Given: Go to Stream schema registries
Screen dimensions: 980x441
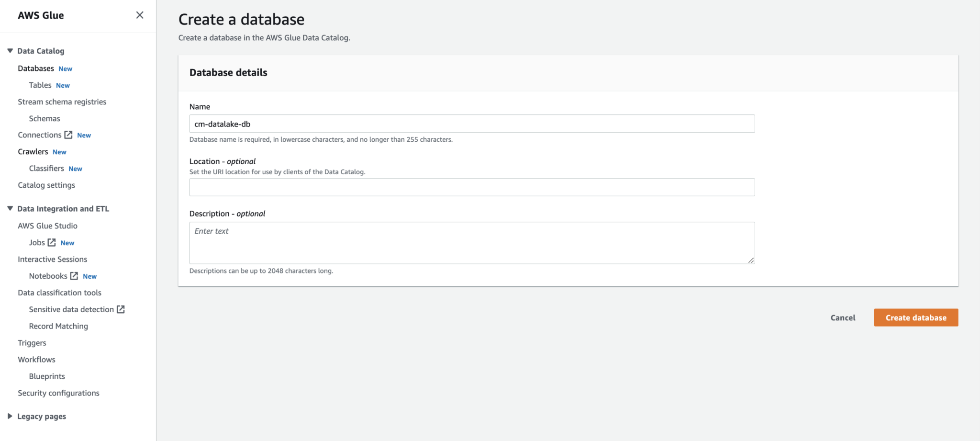Looking at the screenshot, I should (x=62, y=102).
